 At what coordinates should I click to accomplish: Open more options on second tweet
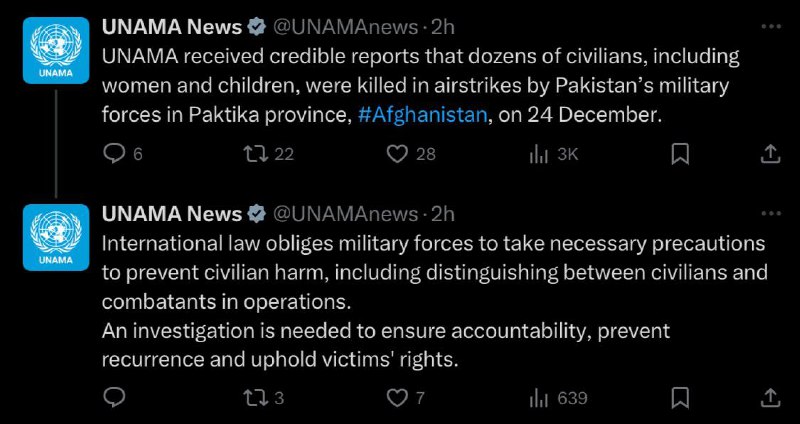coord(771,213)
